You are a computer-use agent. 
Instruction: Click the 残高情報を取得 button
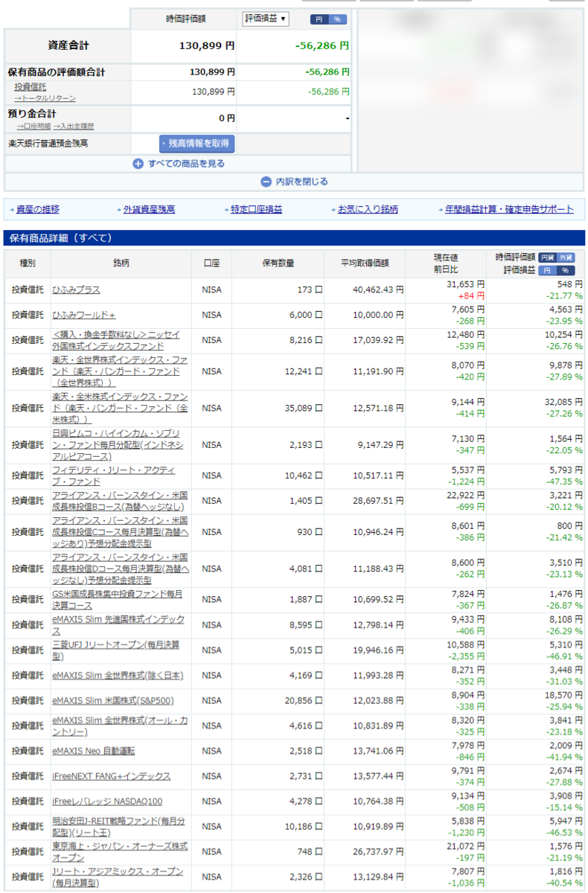196,144
